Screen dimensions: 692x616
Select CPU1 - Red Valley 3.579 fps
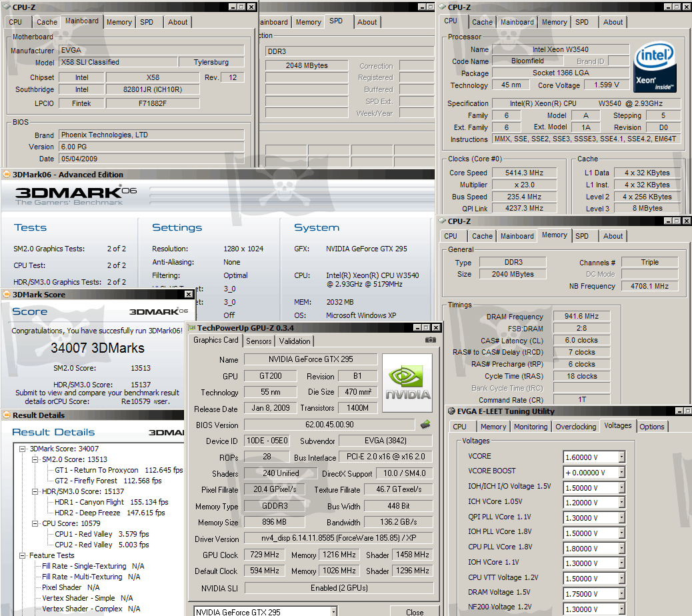(x=102, y=534)
